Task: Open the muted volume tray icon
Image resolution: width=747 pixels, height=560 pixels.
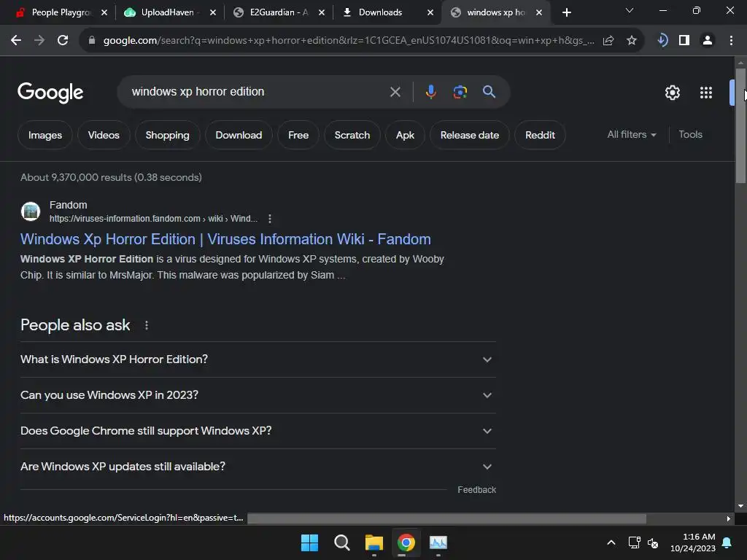Action: coord(653,542)
